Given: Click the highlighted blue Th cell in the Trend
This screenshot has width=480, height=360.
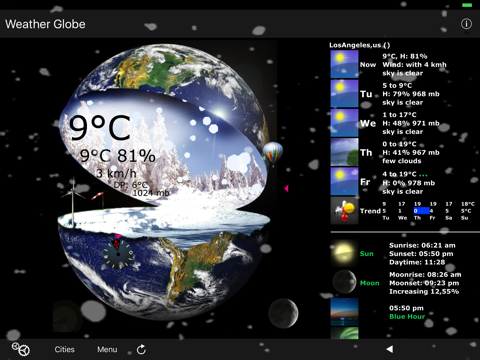Looking at the screenshot, I should (x=421, y=211).
